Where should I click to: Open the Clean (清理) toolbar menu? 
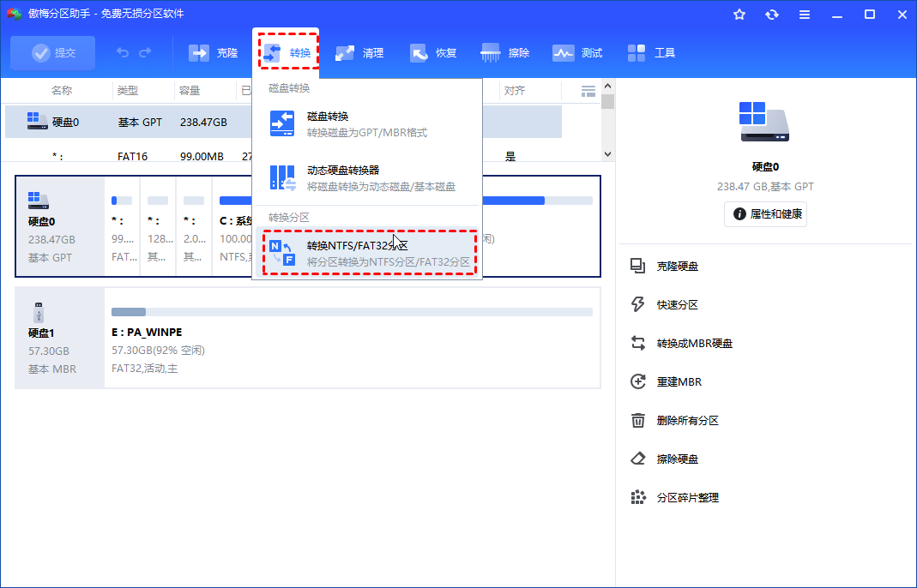[359, 53]
